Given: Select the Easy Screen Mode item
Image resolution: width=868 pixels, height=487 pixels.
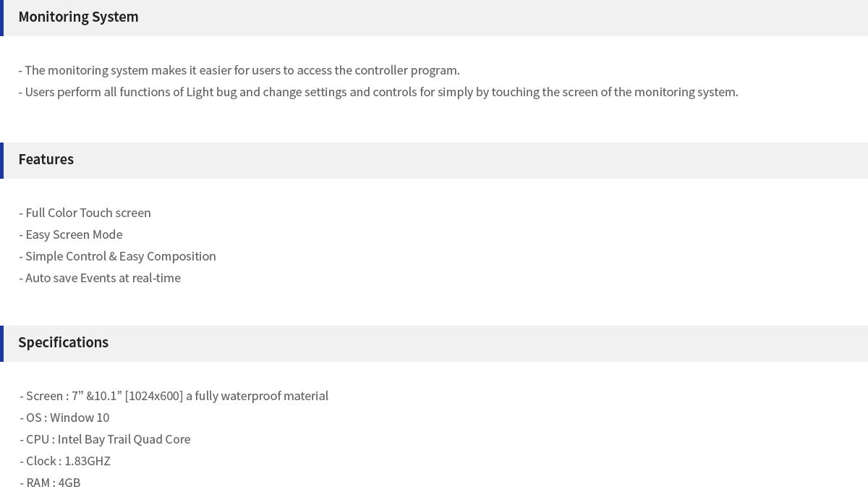Looking at the screenshot, I should (71, 234).
